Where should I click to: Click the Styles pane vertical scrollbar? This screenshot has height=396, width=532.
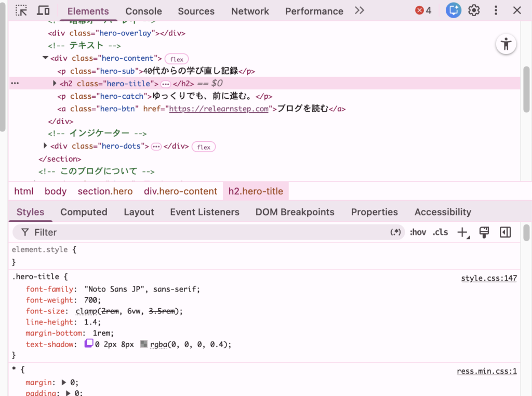[x=526, y=232]
